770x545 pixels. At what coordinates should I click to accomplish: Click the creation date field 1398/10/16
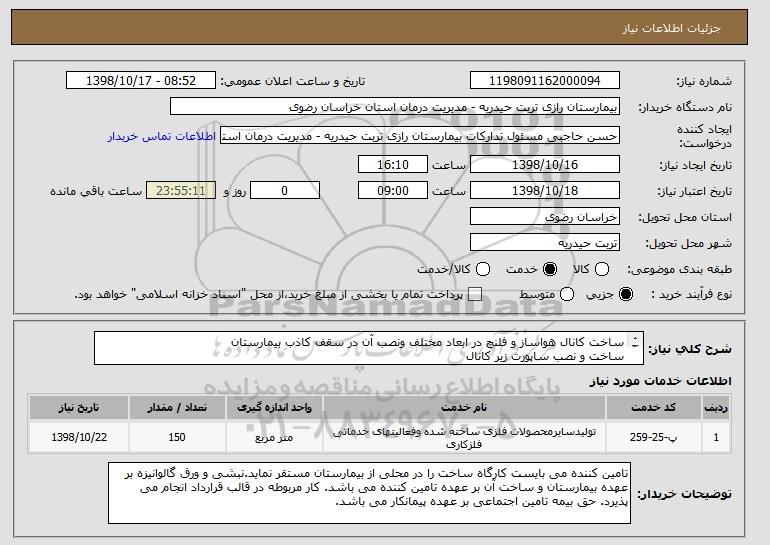545,164
